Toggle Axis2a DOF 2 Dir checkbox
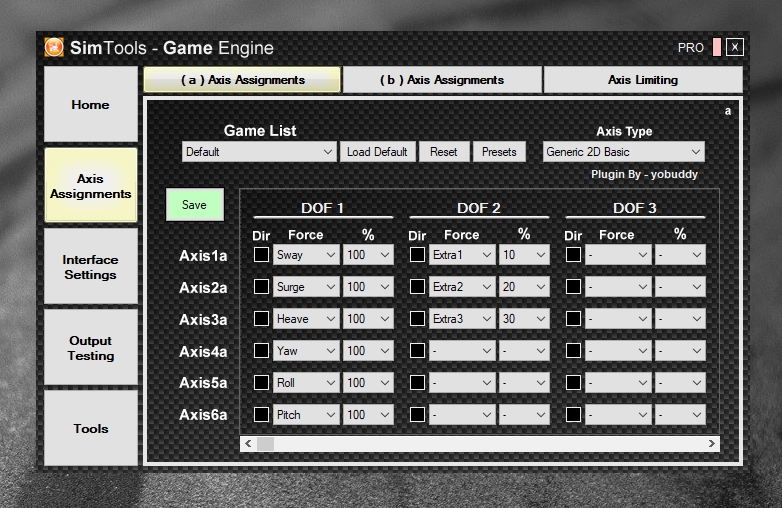The image size is (782, 508). 417,287
